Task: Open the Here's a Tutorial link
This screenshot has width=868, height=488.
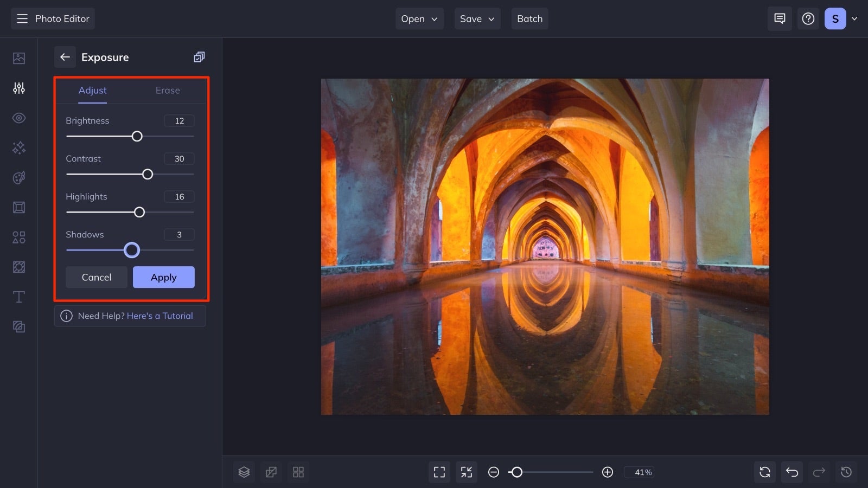Action: point(160,316)
